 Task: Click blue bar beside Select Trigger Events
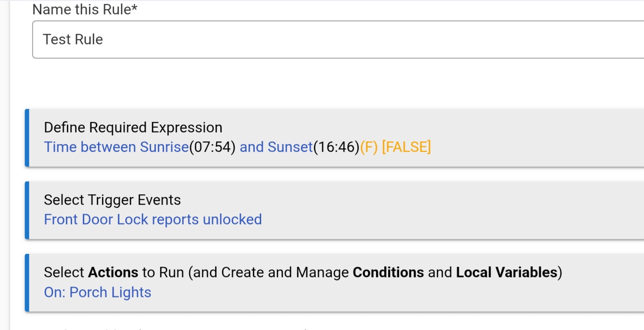pyautogui.click(x=27, y=210)
